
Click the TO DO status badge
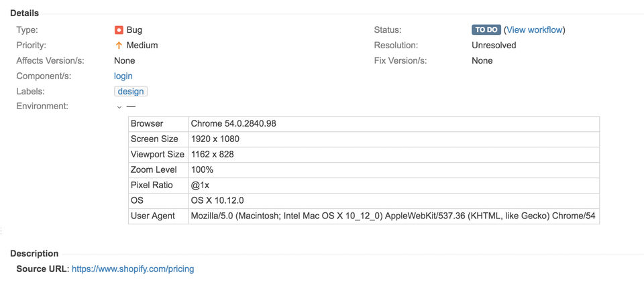point(486,30)
